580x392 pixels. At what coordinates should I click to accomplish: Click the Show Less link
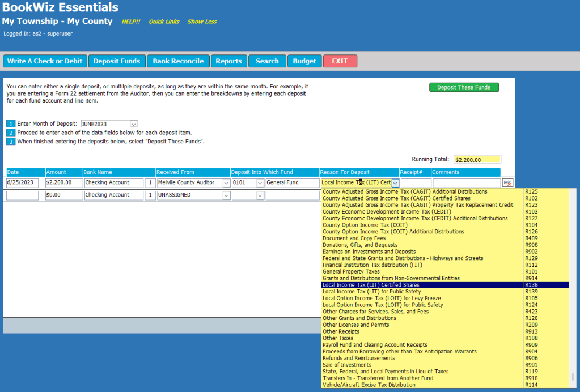pyautogui.click(x=202, y=22)
